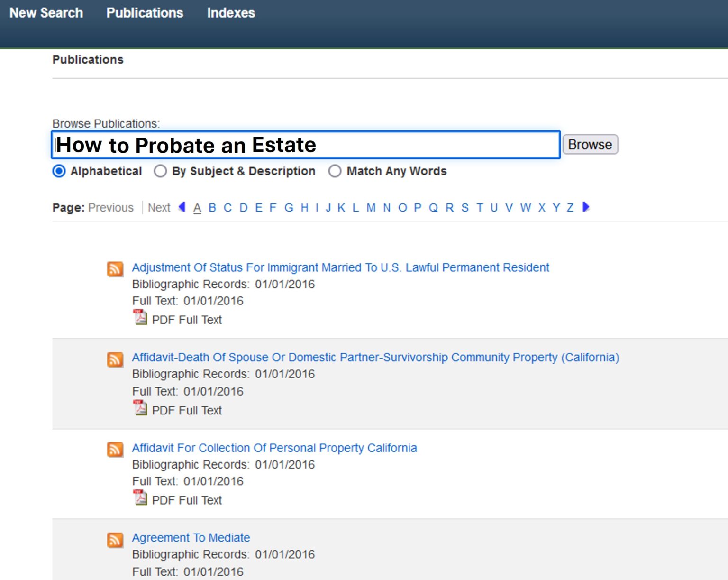
Task: Click the forward arrow after letter Z
Action: [x=586, y=207]
